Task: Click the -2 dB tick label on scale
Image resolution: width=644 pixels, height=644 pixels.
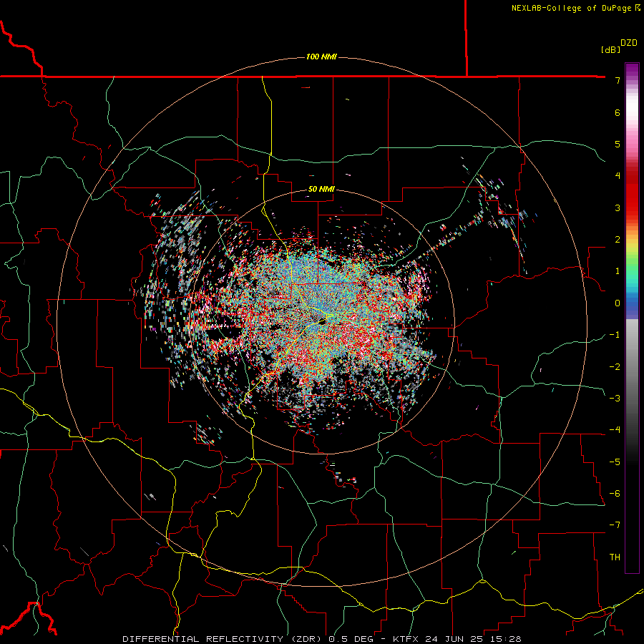Action: [615, 367]
